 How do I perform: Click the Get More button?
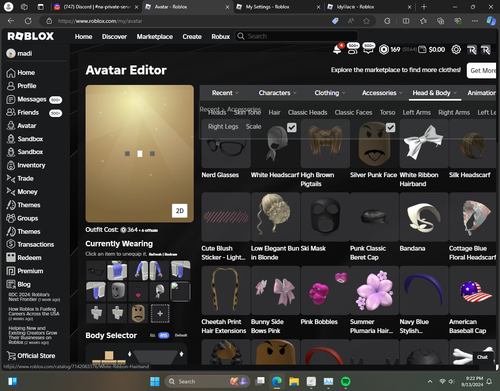pyautogui.click(x=482, y=70)
